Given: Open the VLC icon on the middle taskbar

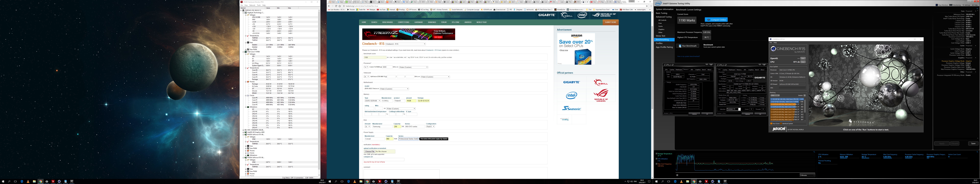Looking at the screenshot, I should coord(355,181).
